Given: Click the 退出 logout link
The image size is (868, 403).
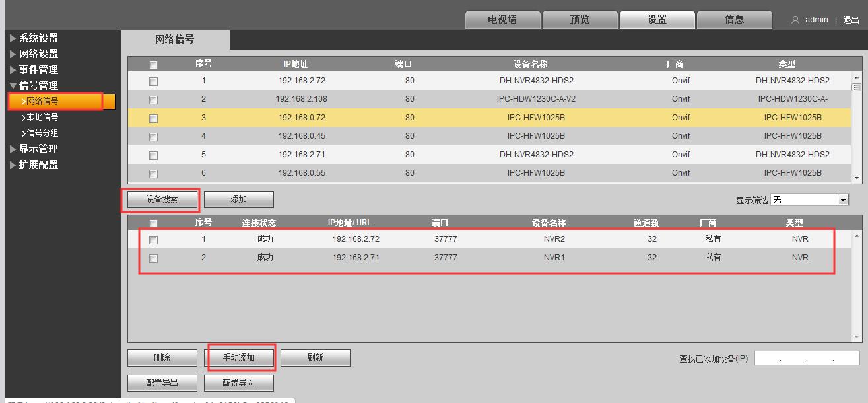Looking at the screenshot, I should [851, 19].
